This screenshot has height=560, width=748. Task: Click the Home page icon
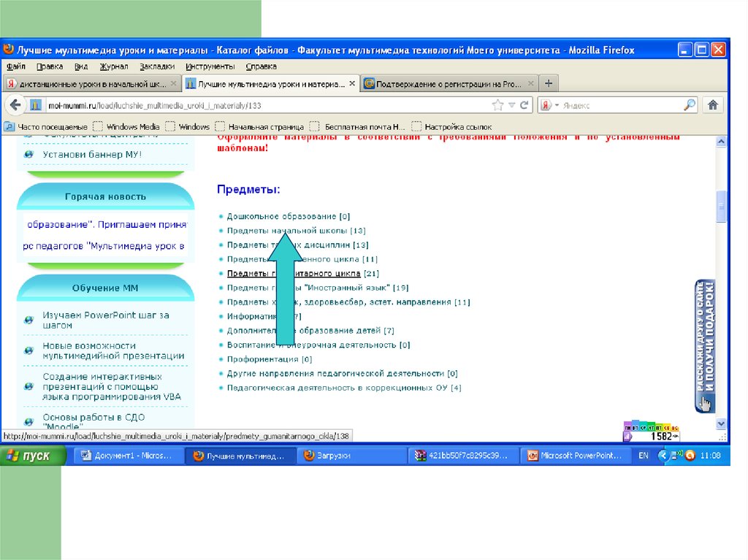tap(713, 105)
